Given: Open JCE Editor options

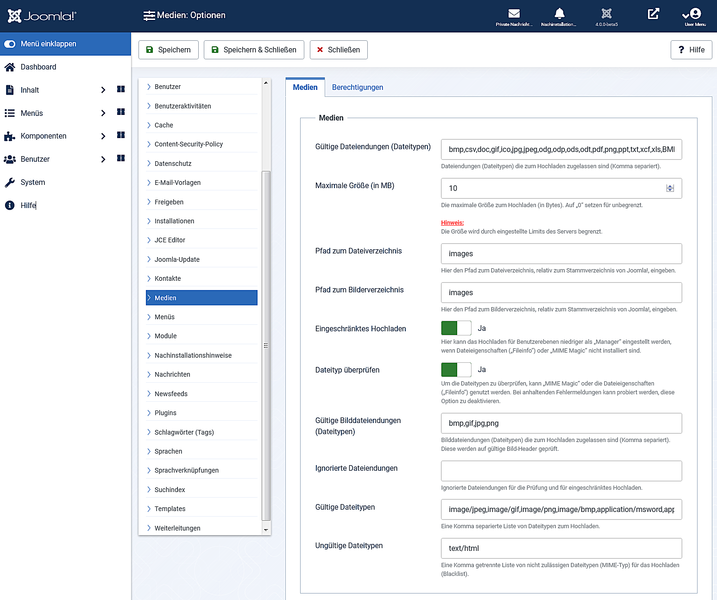Looking at the screenshot, I should (x=202, y=240).
